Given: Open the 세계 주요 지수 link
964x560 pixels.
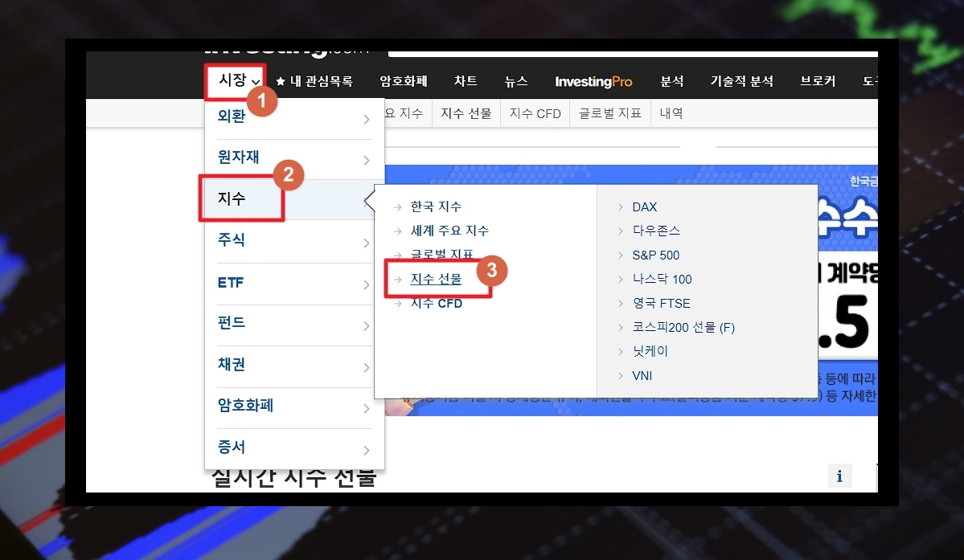Looking at the screenshot, I should (449, 231).
